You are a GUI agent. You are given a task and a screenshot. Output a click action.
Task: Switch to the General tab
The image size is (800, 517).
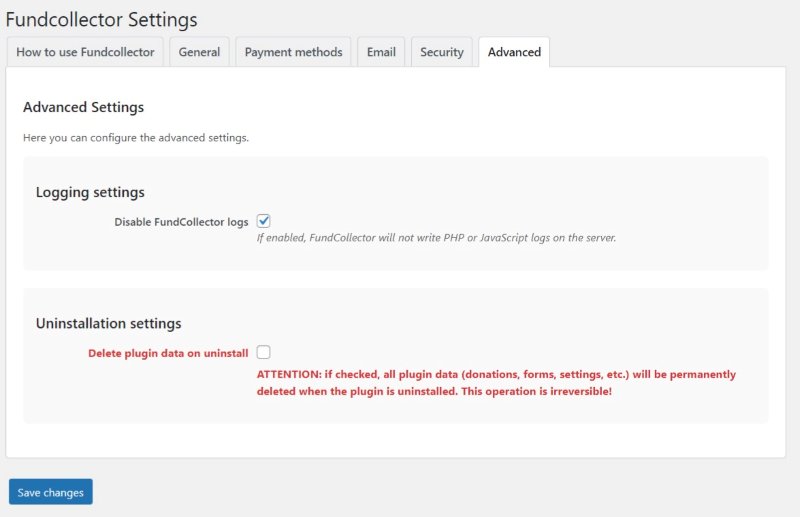(x=199, y=52)
